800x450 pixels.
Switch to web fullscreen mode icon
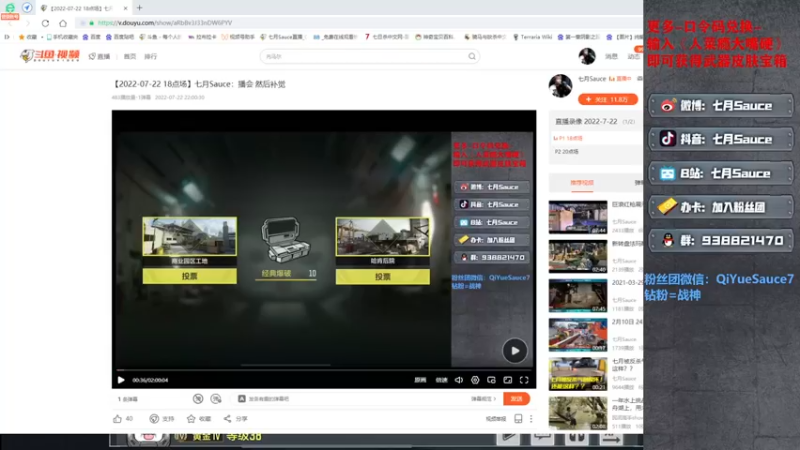point(508,380)
